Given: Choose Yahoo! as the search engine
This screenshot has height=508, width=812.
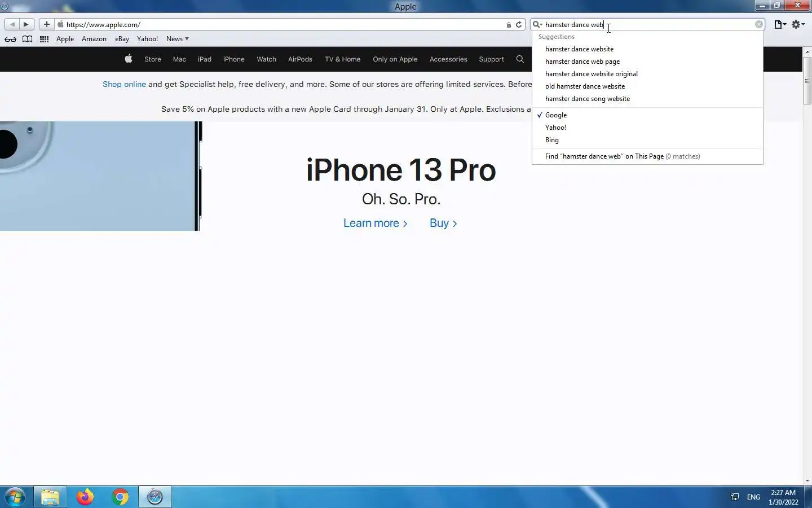Looking at the screenshot, I should point(647,128).
